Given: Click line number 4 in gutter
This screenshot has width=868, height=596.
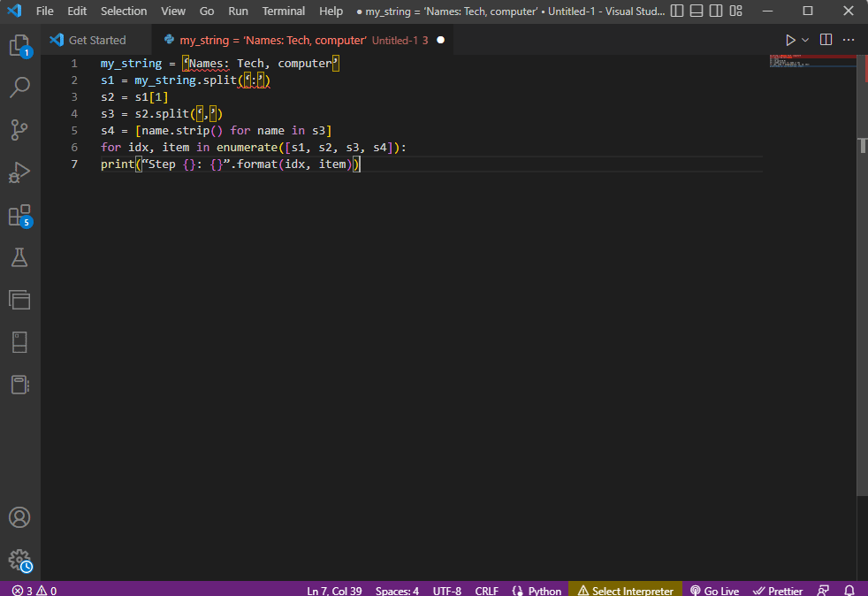Looking at the screenshot, I should click(74, 114).
